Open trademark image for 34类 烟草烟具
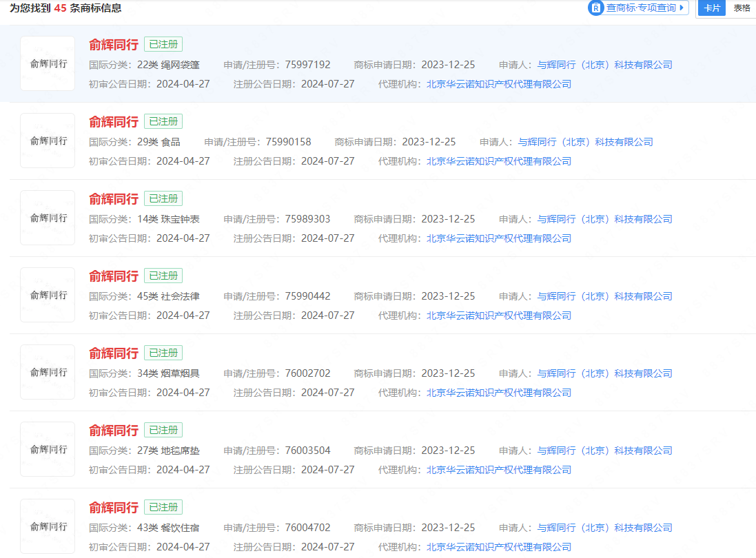This screenshot has width=756, height=558. [x=48, y=372]
